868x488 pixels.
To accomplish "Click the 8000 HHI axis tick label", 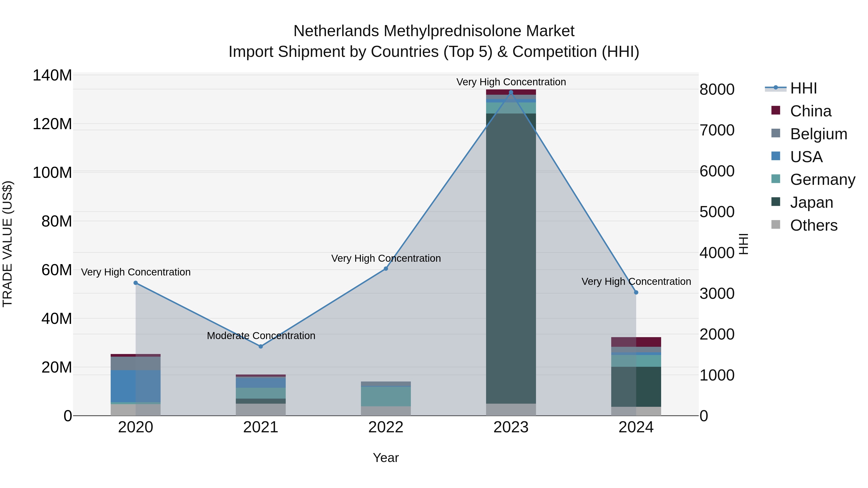I will (717, 89).
